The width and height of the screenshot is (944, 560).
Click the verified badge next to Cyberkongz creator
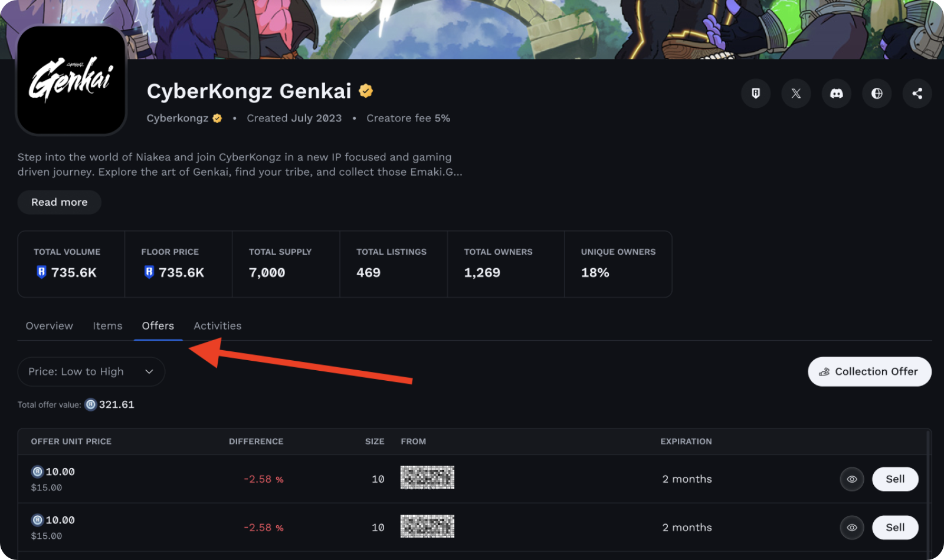(x=217, y=118)
